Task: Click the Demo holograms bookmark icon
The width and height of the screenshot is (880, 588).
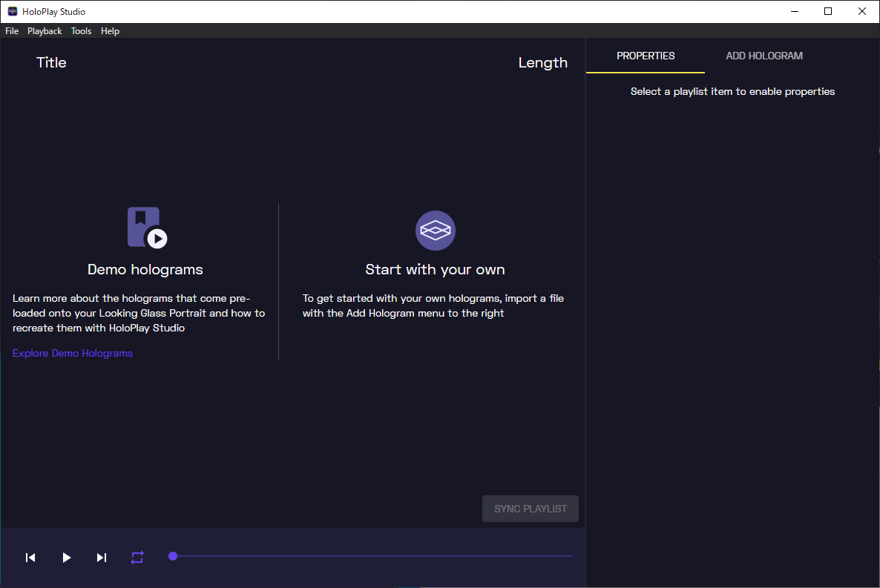Action: 147,227
